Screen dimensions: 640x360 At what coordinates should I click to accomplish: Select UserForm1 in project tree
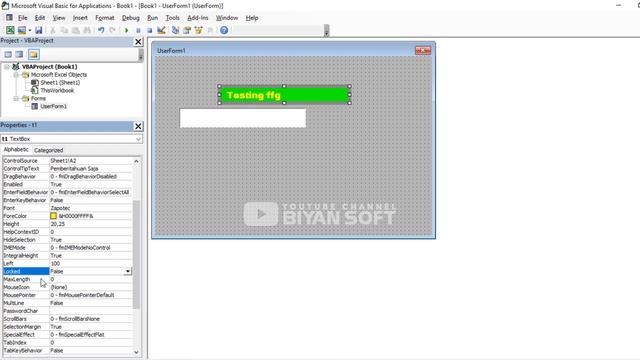[53, 106]
